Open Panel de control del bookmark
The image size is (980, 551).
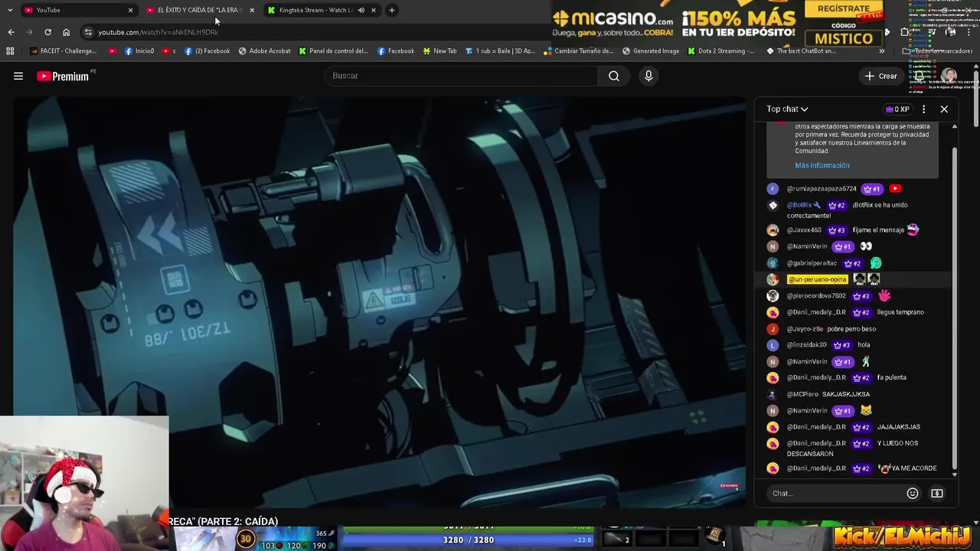pyautogui.click(x=334, y=51)
